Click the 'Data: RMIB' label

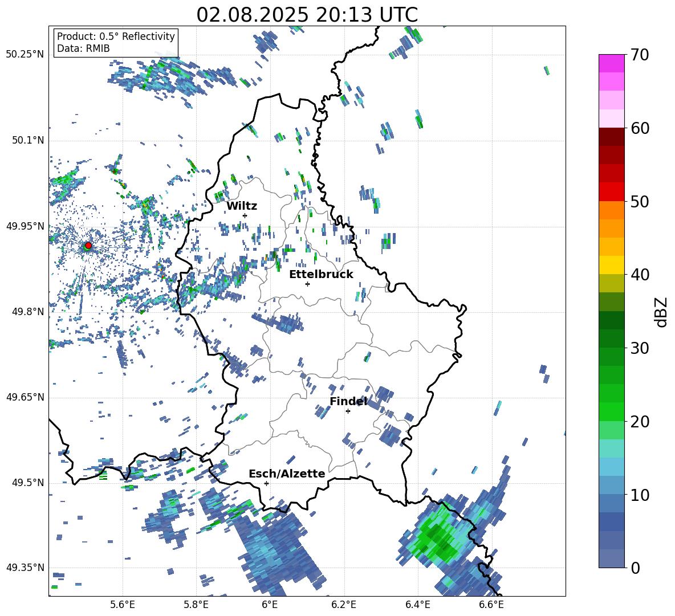coord(83,48)
